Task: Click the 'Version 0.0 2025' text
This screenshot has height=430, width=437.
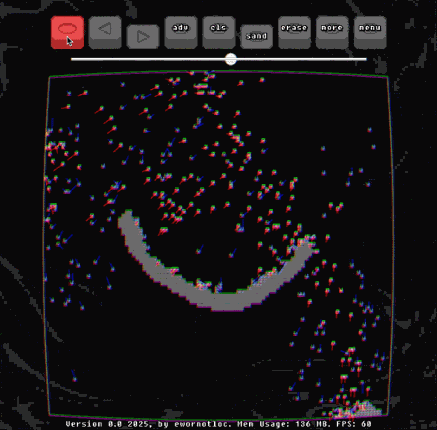Action: [108, 424]
